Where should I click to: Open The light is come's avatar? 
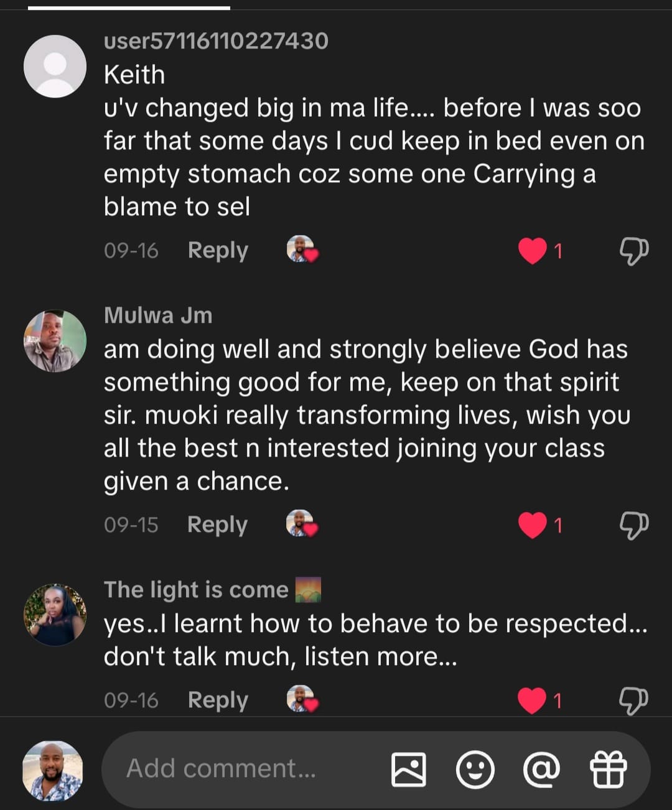pos(55,615)
